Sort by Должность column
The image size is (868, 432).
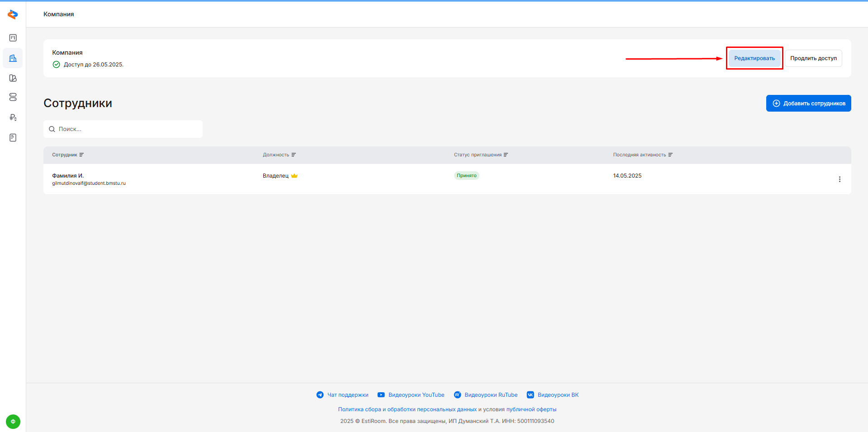(x=294, y=155)
